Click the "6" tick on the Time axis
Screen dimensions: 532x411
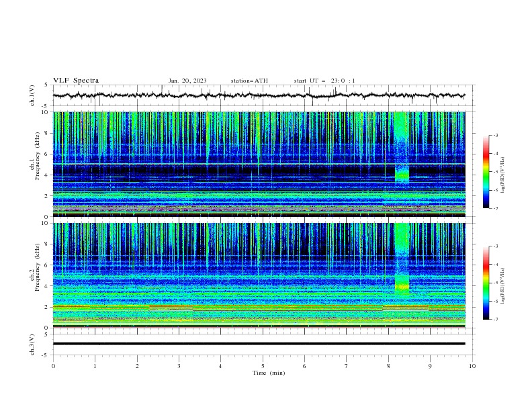point(304,366)
